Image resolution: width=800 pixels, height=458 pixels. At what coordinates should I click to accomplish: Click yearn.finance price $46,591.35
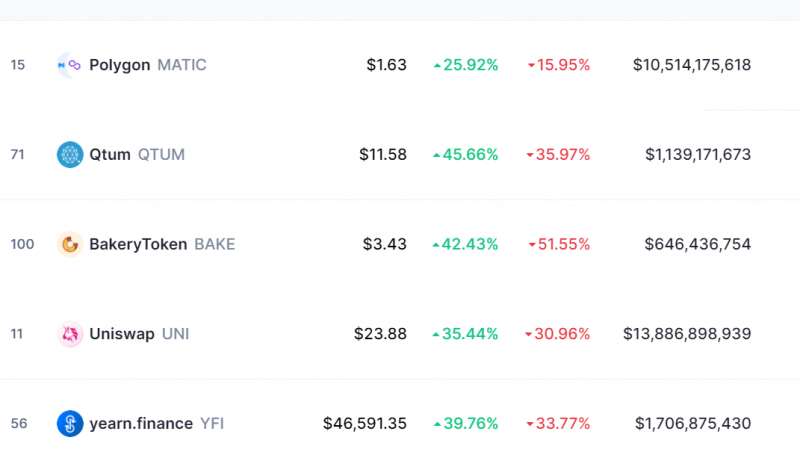(365, 423)
